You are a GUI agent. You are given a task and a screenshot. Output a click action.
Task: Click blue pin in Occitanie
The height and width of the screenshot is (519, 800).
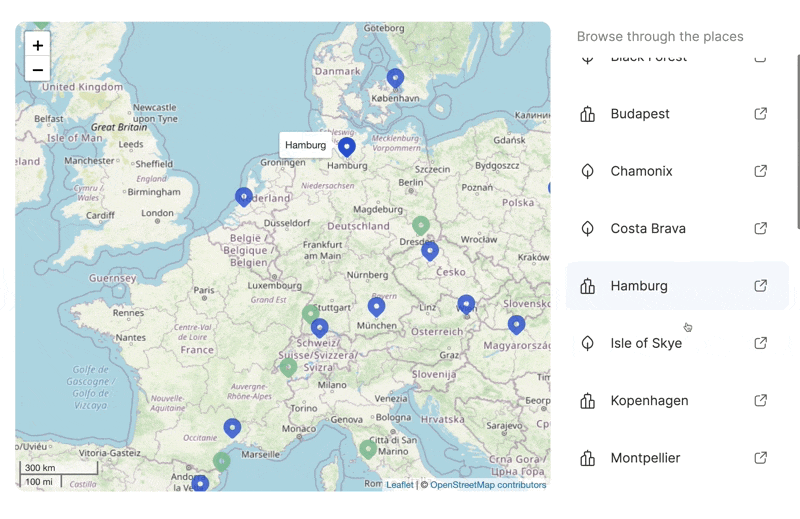coord(232,428)
